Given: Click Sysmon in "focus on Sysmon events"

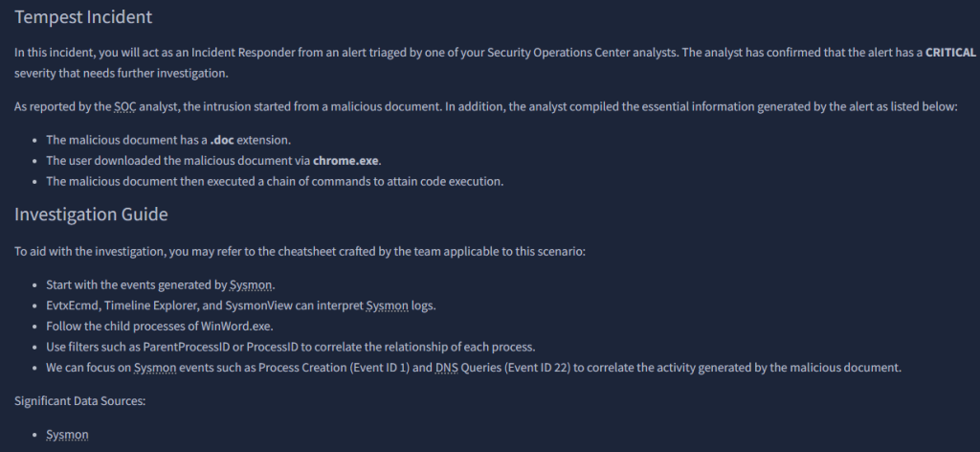Looking at the screenshot, I should [x=154, y=366].
